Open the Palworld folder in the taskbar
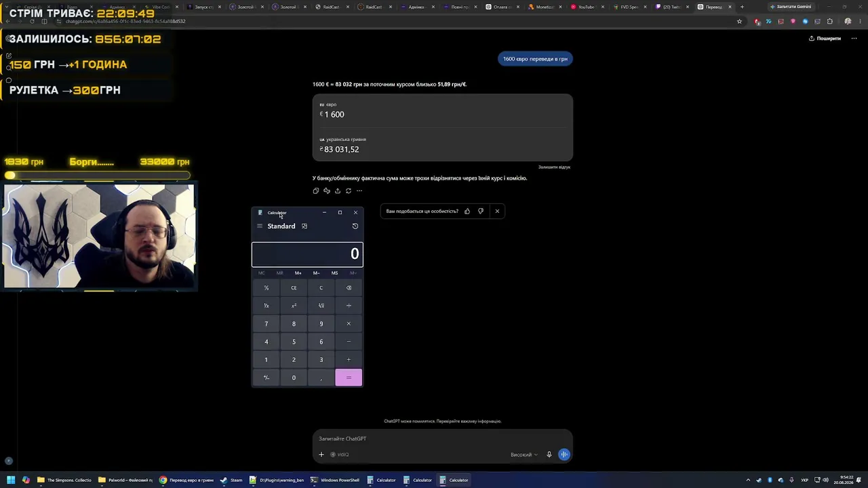 [x=125, y=480]
